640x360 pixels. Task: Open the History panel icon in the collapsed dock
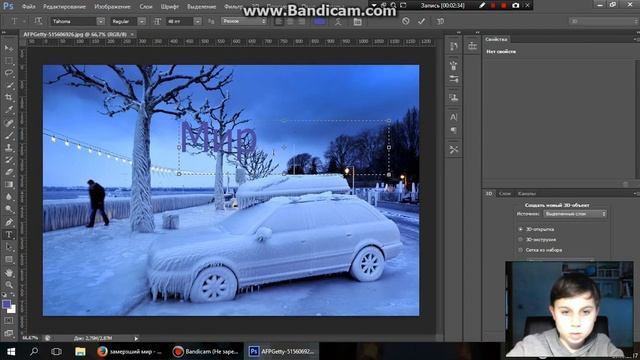click(x=453, y=46)
